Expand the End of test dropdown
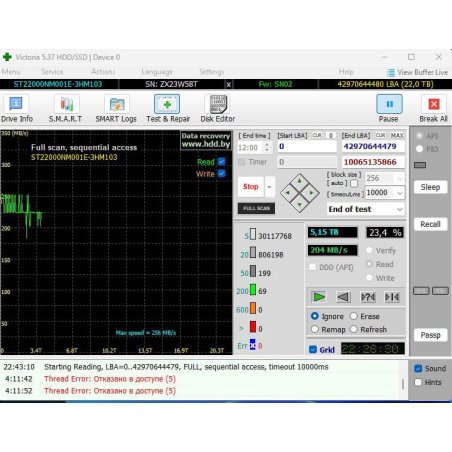Screen dimensions: 452x452 coord(366,209)
